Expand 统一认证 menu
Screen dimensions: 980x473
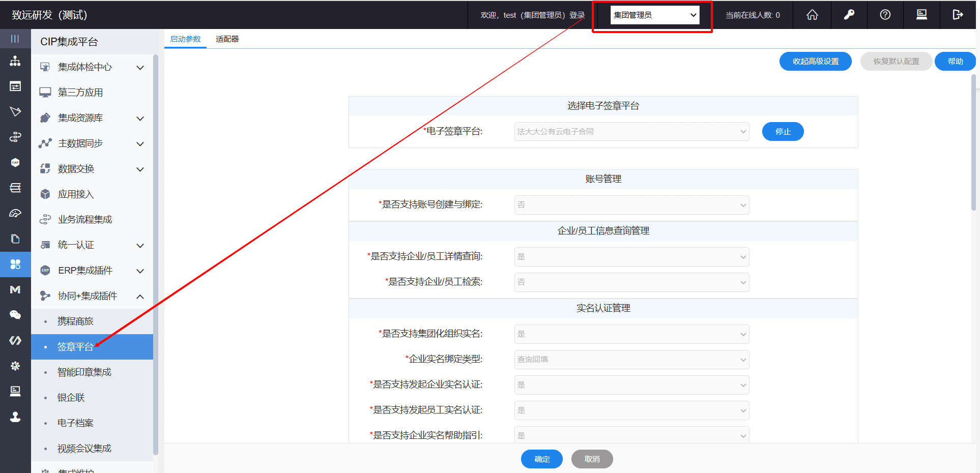click(92, 245)
